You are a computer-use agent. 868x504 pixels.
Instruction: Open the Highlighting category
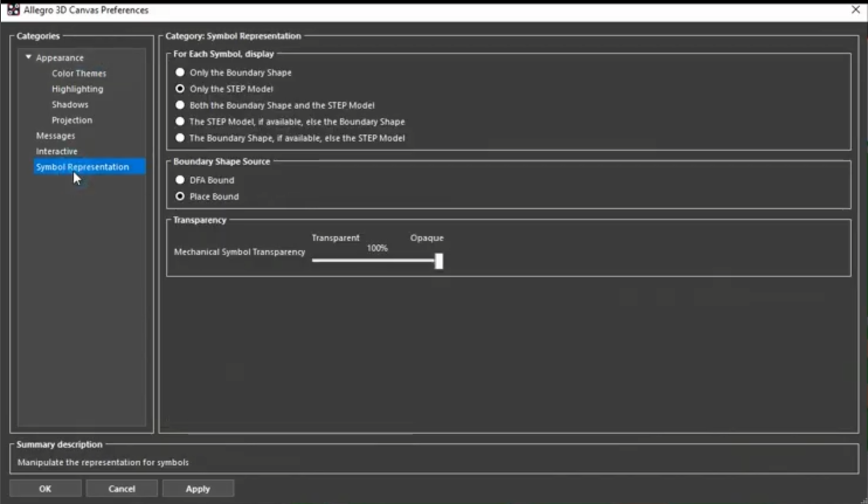click(x=77, y=88)
